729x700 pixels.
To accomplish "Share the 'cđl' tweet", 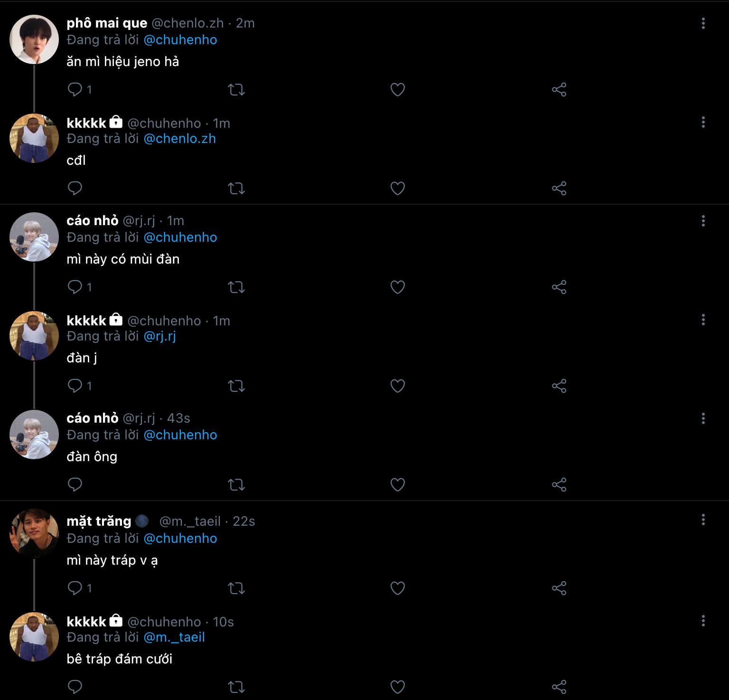I will click(x=559, y=188).
